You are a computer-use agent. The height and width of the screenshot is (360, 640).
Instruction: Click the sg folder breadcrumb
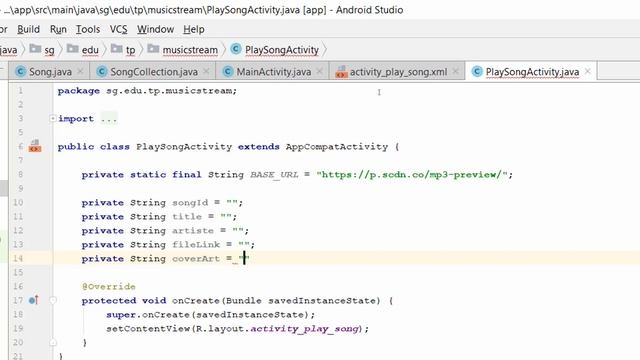click(49, 50)
